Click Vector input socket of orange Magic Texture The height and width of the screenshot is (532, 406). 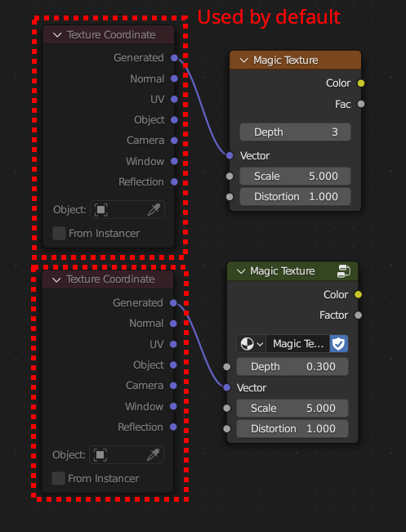pos(230,156)
